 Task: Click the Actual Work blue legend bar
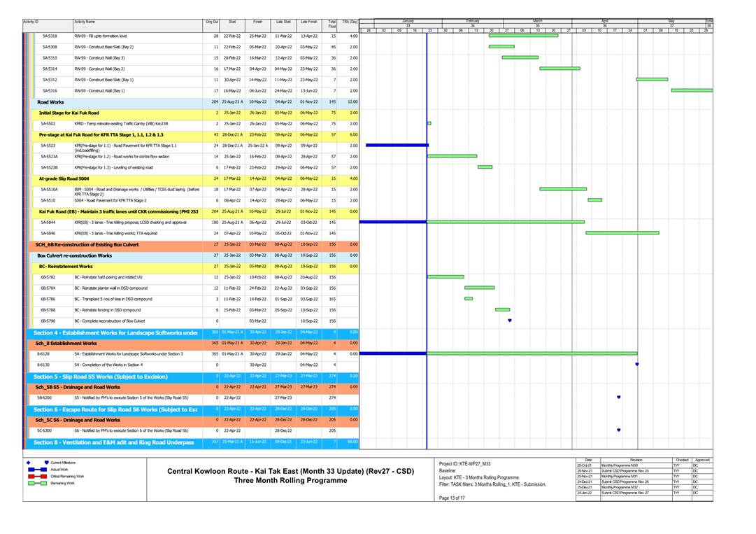[x=35, y=470]
